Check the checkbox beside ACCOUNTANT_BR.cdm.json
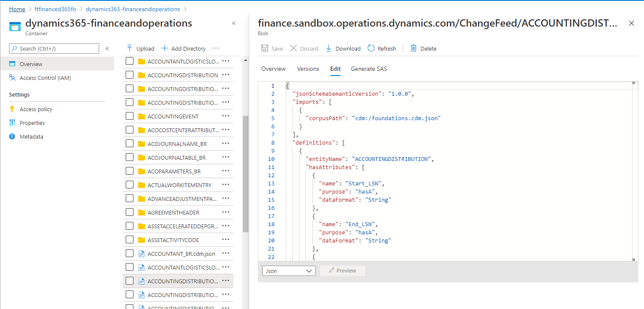Viewport: 644px width, 309px height. (129, 253)
